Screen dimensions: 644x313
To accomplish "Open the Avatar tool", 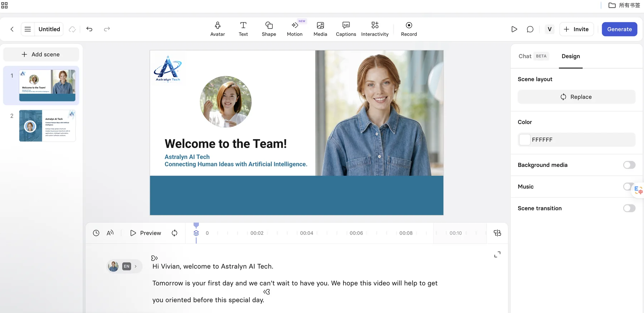I will coord(218,29).
